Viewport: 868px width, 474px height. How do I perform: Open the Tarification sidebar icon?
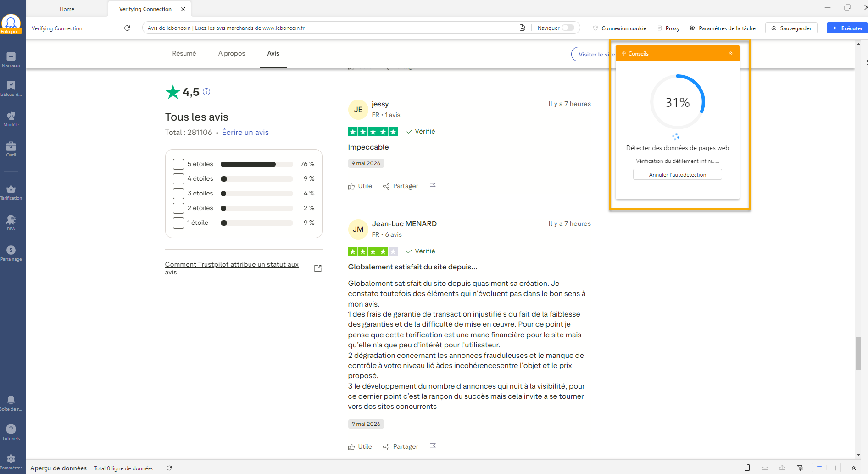click(x=11, y=193)
